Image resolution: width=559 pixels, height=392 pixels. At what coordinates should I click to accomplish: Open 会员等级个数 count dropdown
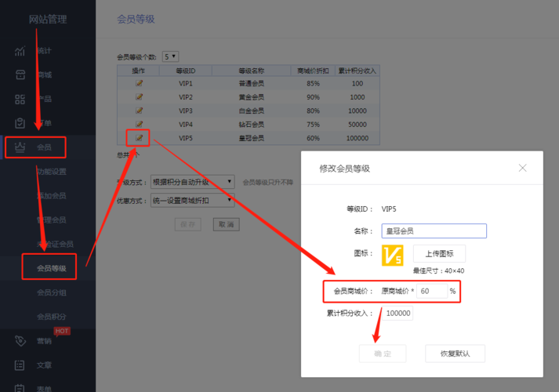[x=170, y=56]
